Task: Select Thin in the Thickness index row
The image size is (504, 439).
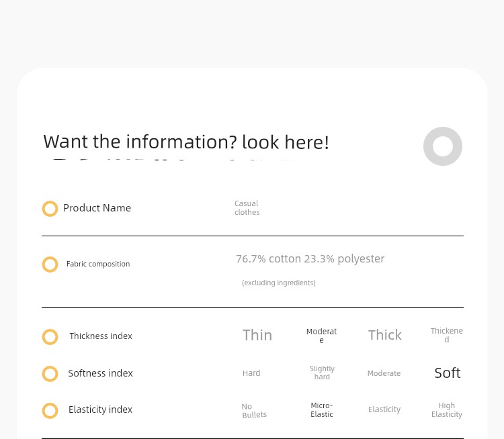Action: [x=257, y=335]
